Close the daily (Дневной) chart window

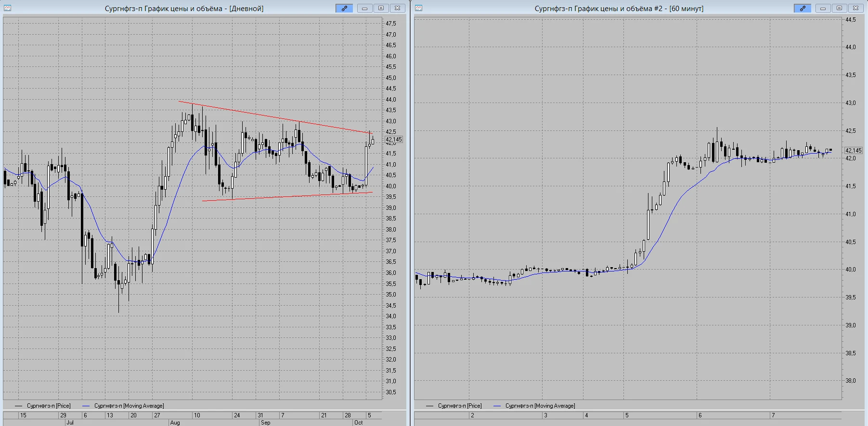tap(397, 8)
